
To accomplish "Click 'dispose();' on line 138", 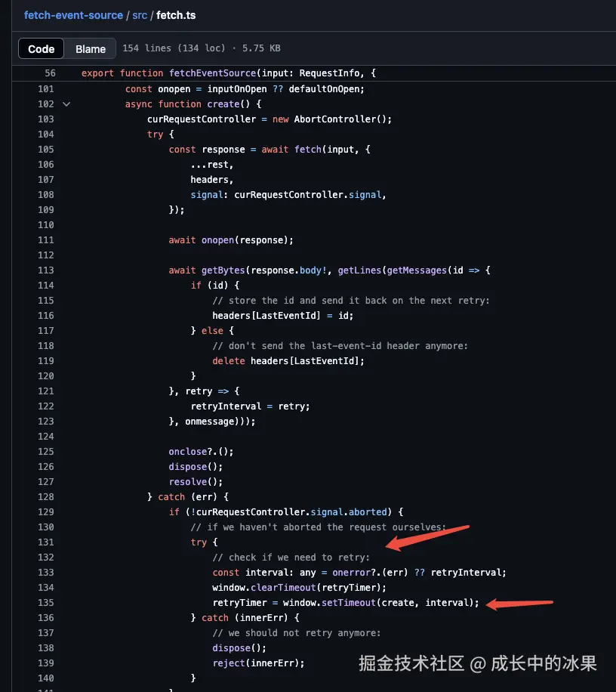I will click(239, 648).
